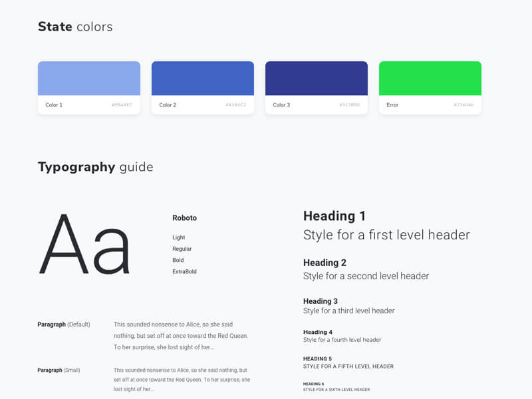Viewport: 532px width, 399px height.
Task: Click the Color 1 hex code label
Action: coord(122,105)
